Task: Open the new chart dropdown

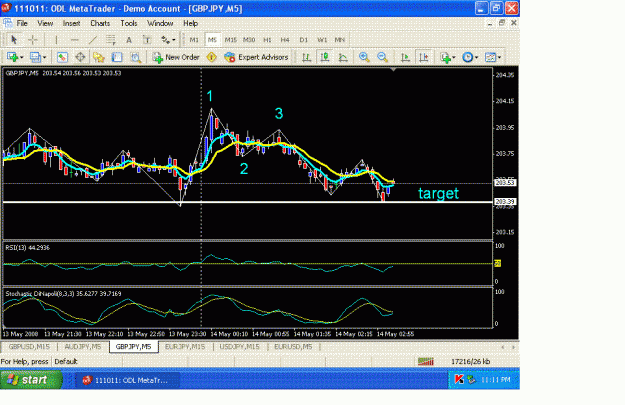Action: click(15, 57)
